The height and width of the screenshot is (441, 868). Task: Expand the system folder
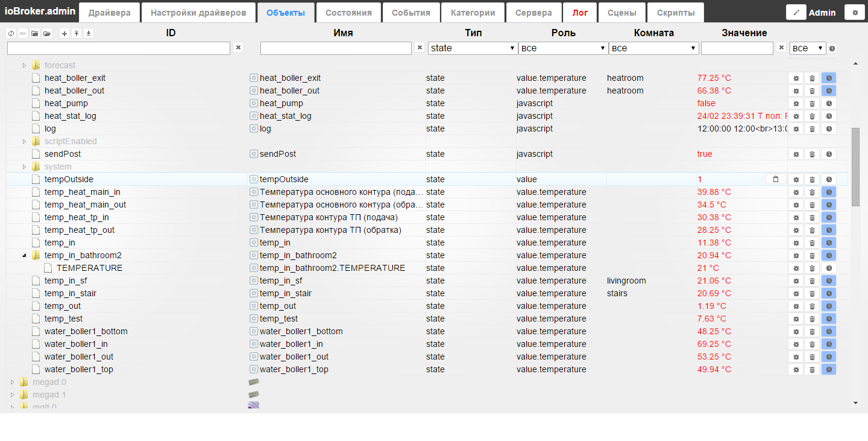[25, 167]
